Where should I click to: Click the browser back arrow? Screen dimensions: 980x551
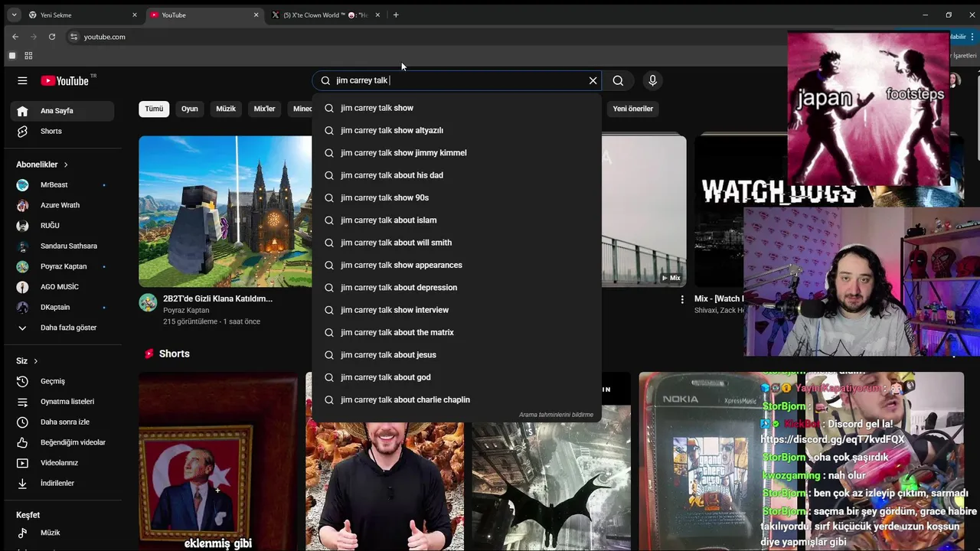point(15,37)
